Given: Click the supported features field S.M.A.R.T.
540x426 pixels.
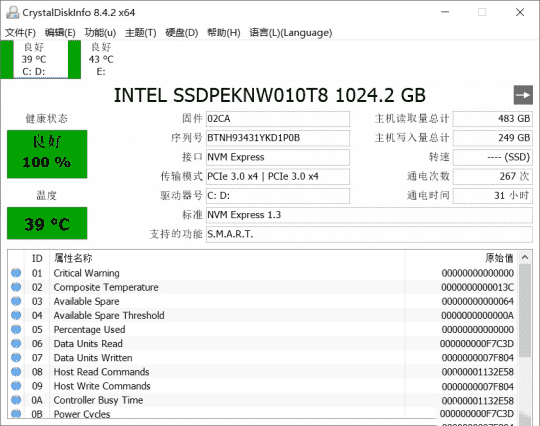Looking at the screenshot, I should 369,235.
